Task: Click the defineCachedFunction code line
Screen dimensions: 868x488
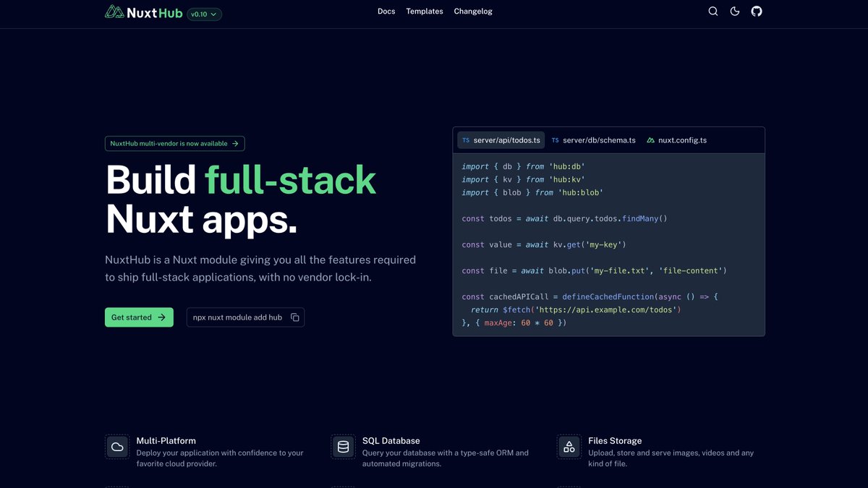Action: click(590, 297)
